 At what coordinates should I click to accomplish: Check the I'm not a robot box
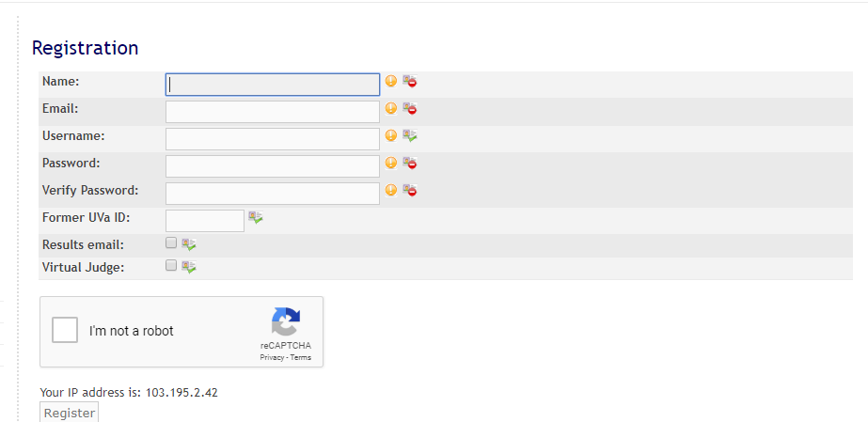pos(65,331)
